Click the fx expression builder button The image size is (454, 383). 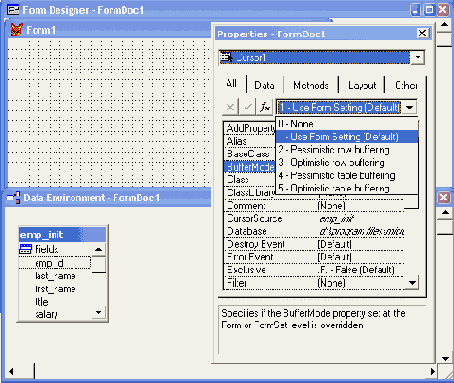[265, 107]
